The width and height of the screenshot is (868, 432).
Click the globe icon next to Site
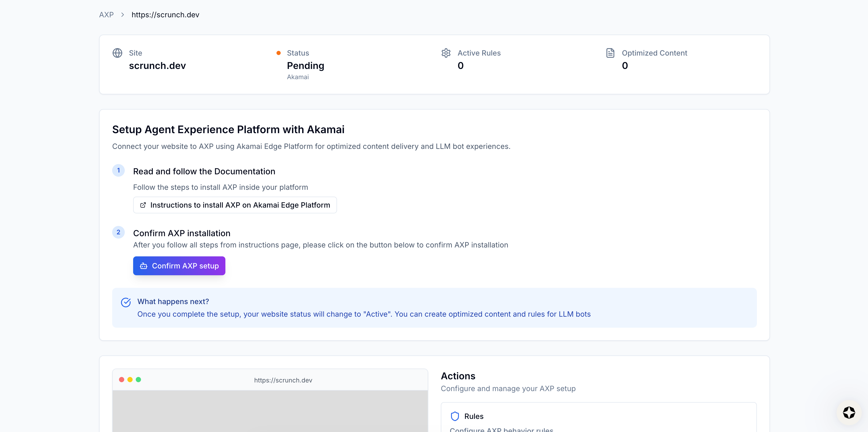(x=117, y=53)
